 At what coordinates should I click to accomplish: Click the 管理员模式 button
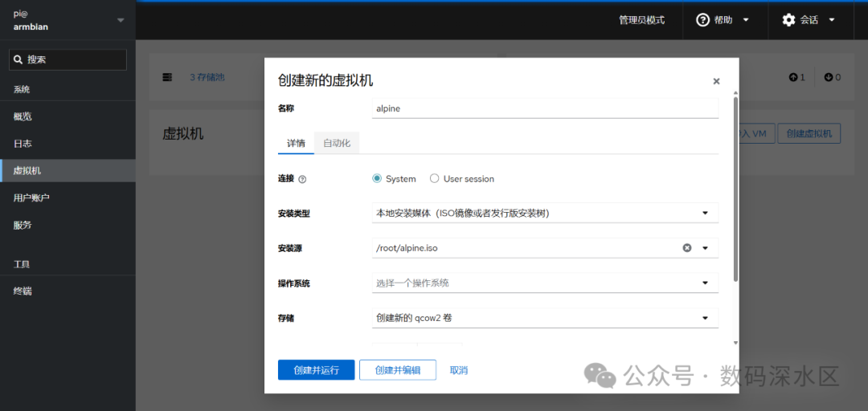(641, 20)
